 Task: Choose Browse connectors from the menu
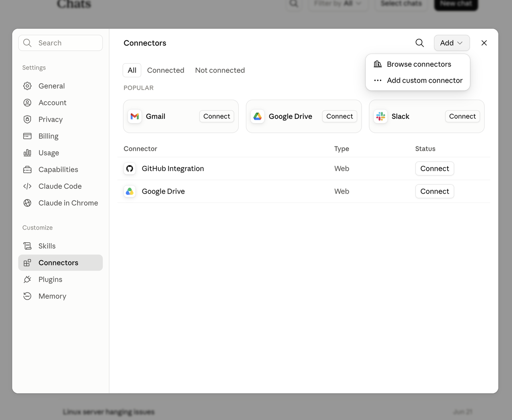coord(418,64)
